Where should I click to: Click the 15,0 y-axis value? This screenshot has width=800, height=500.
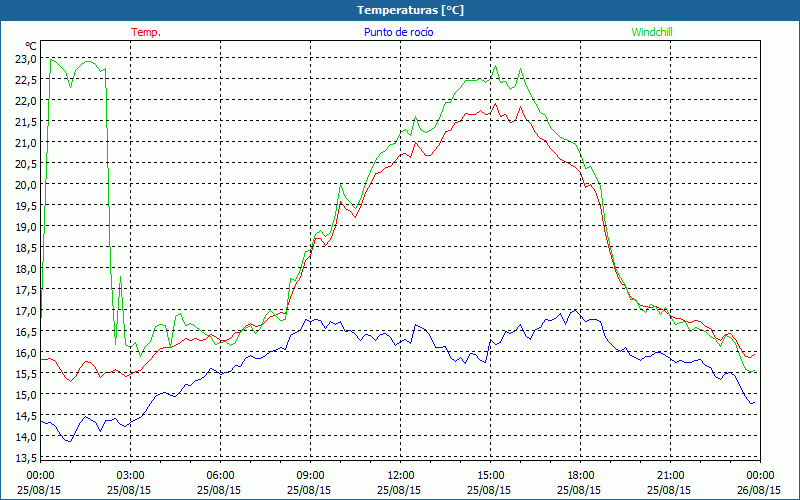[x=26, y=394]
